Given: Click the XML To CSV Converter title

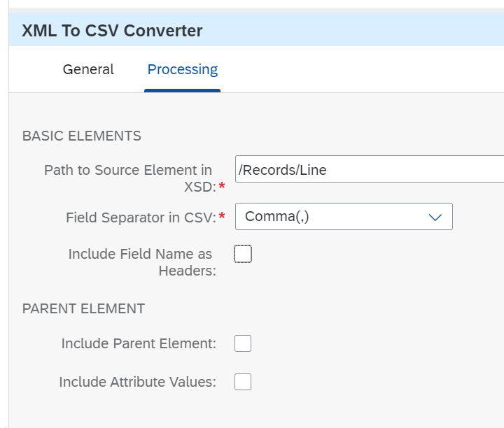Looking at the screenshot, I should pos(112,31).
